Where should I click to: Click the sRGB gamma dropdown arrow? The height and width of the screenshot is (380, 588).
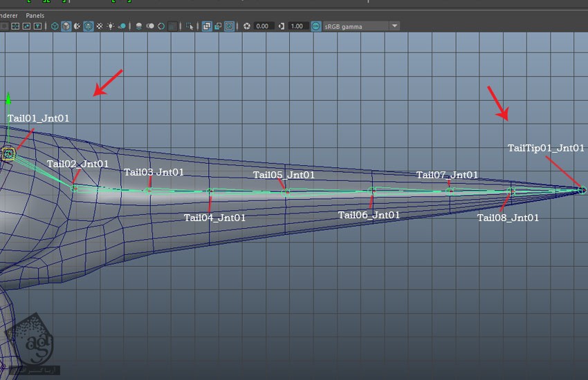coord(394,26)
